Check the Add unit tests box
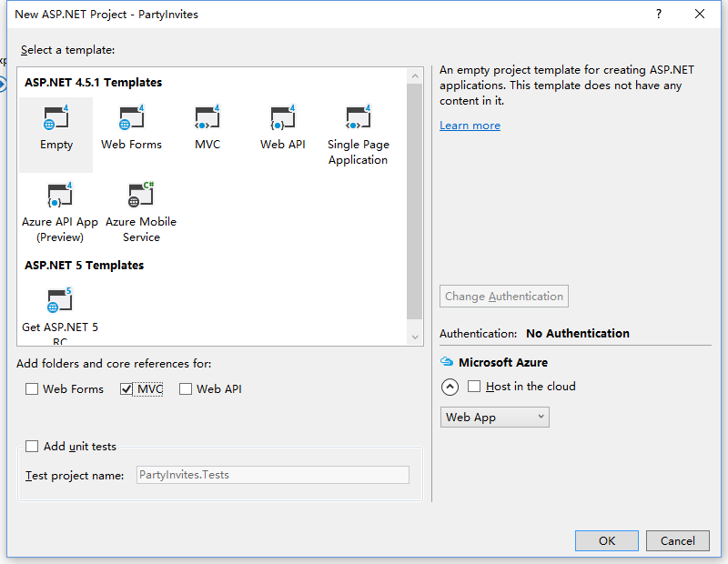This screenshot has width=728, height=564. pos(32,446)
